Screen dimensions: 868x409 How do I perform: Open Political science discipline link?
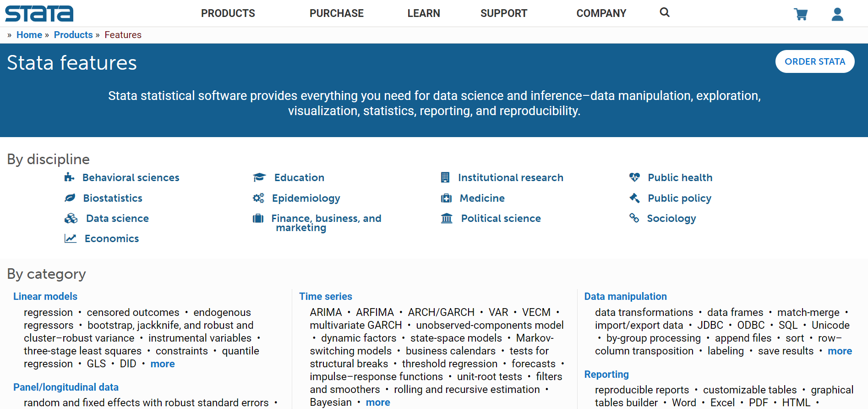coord(501,218)
